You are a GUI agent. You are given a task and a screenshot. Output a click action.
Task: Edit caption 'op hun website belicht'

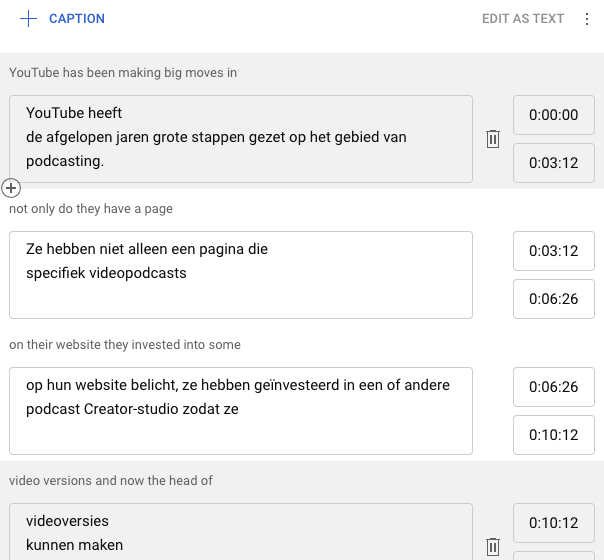(x=241, y=411)
